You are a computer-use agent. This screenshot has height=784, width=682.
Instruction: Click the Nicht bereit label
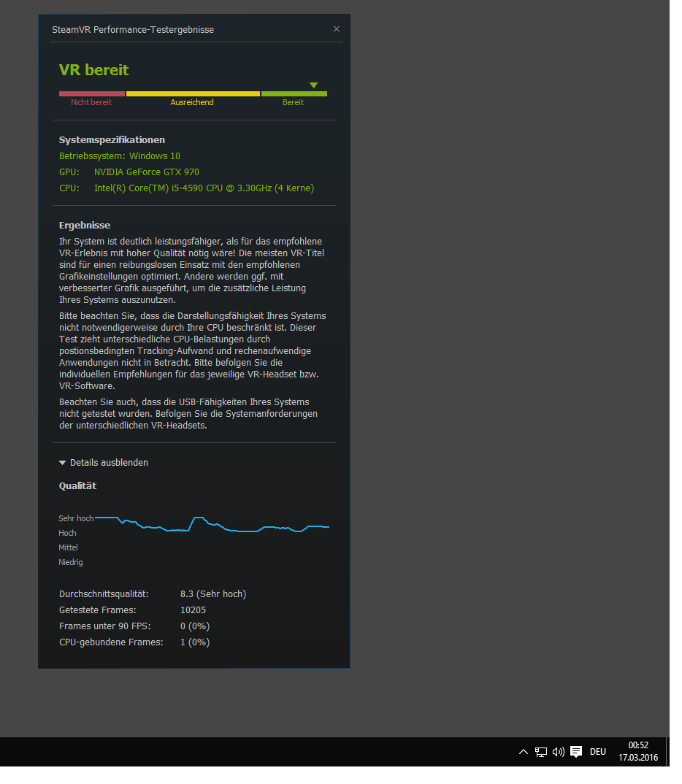[91, 102]
